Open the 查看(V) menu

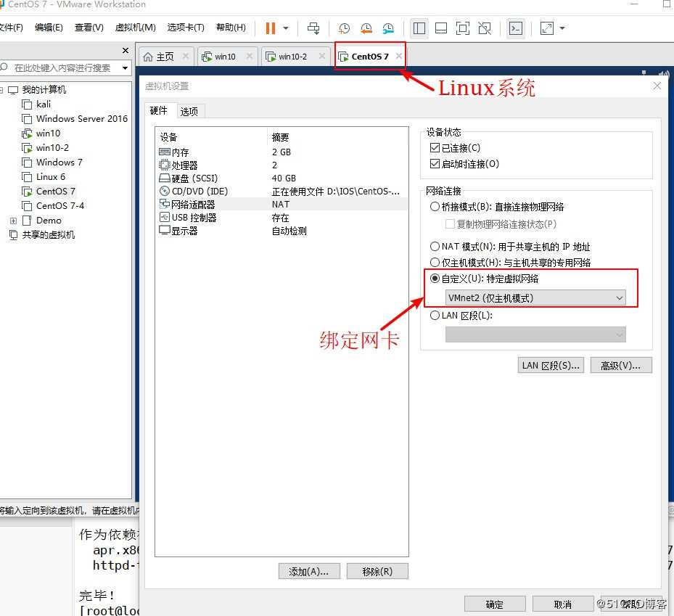[x=89, y=28]
